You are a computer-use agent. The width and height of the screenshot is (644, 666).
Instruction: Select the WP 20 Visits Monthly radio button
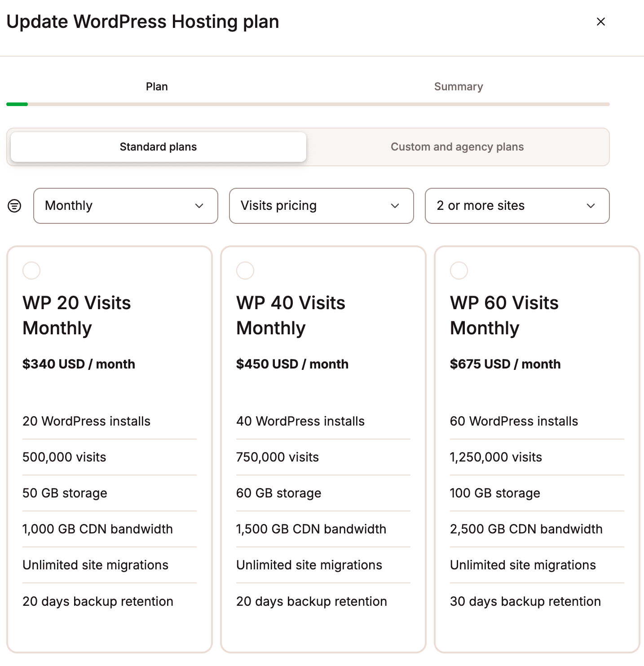[31, 271]
